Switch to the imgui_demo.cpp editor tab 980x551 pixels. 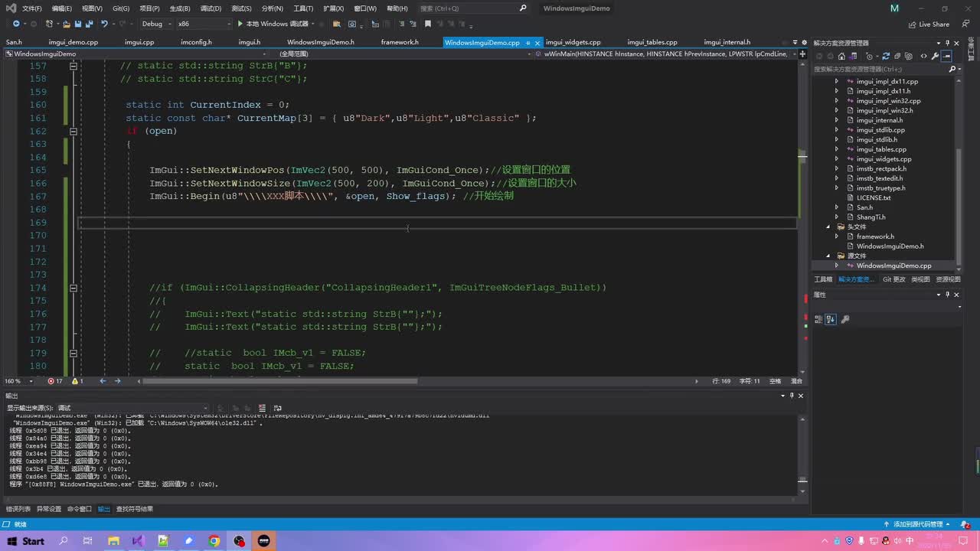[x=73, y=42]
